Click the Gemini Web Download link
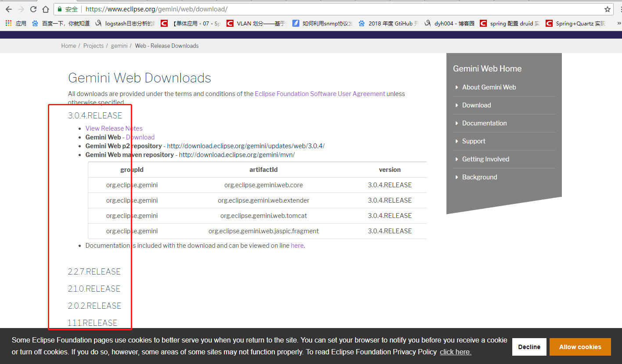Screen dimensions: 622x364 pyautogui.click(x=140, y=137)
